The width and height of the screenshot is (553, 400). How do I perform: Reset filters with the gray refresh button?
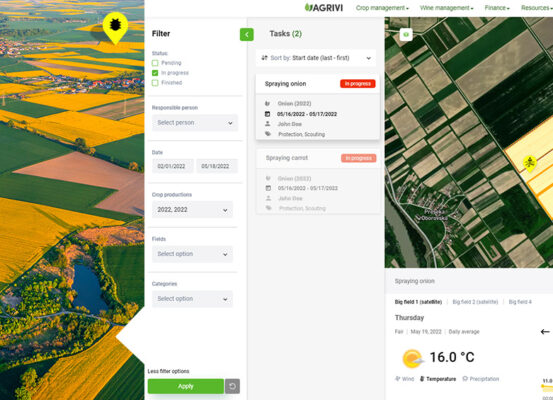[232, 386]
